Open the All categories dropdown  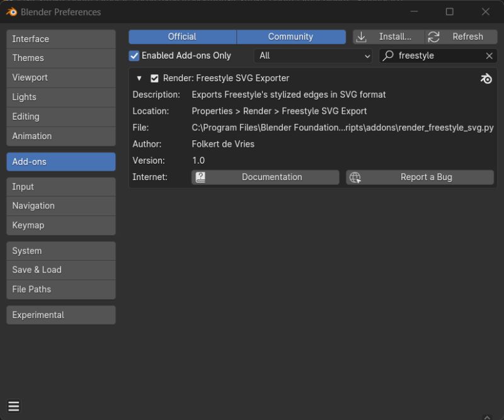[x=313, y=55]
